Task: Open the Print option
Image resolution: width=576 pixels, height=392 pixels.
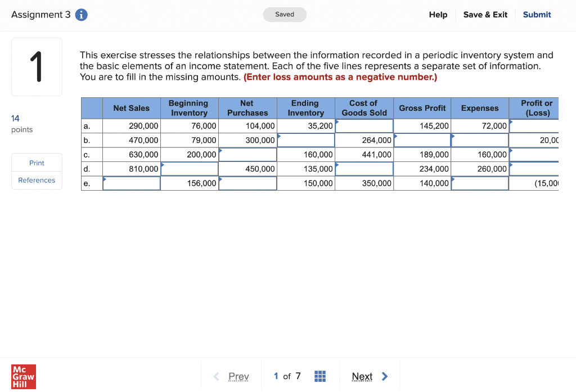Action: tap(37, 163)
